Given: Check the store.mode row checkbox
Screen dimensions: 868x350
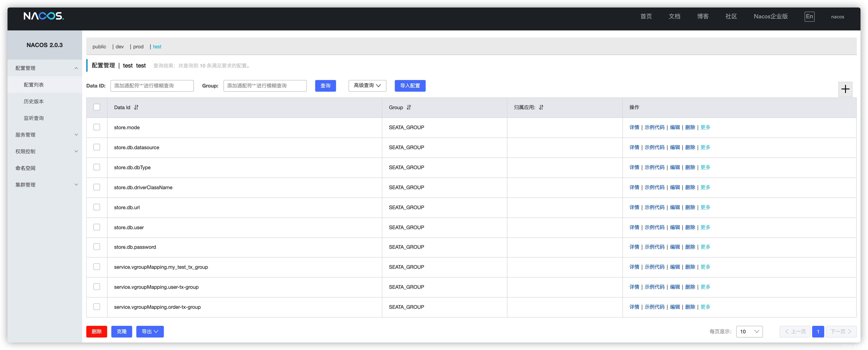Looking at the screenshot, I should (97, 127).
